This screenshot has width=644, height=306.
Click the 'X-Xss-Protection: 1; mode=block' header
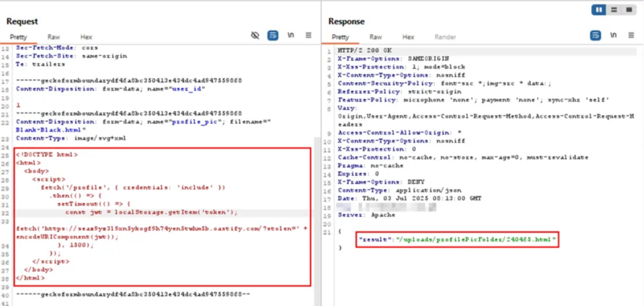tap(401, 67)
